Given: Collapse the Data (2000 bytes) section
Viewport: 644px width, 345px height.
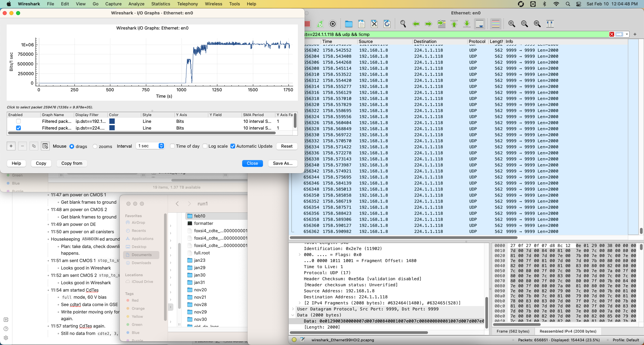Looking at the screenshot, I should (293, 315).
